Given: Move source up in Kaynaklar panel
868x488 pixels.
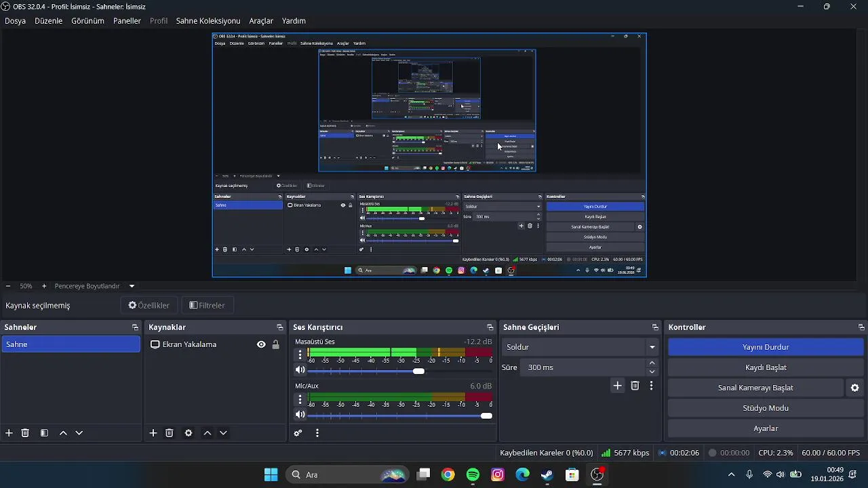Looking at the screenshot, I should point(208,433).
